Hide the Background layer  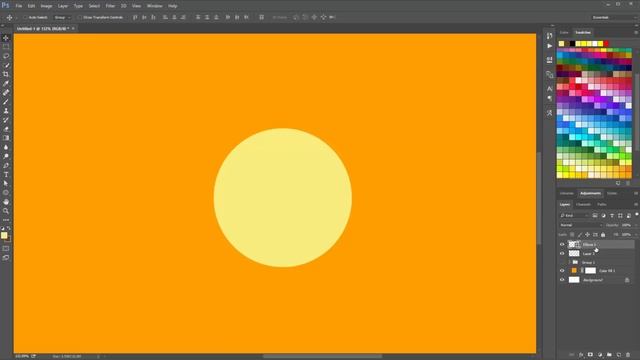(x=562, y=280)
